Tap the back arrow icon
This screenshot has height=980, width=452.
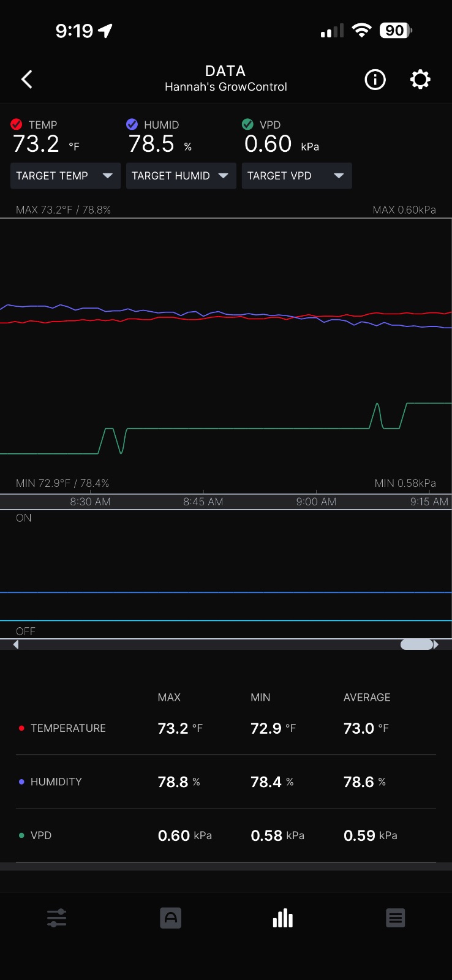[x=26, y=79]
